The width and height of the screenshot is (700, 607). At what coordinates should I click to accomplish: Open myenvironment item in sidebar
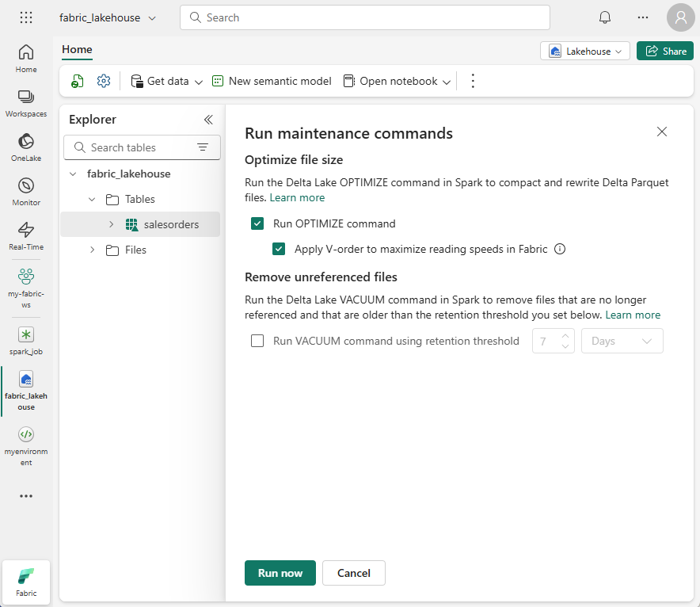pos(26,446)
